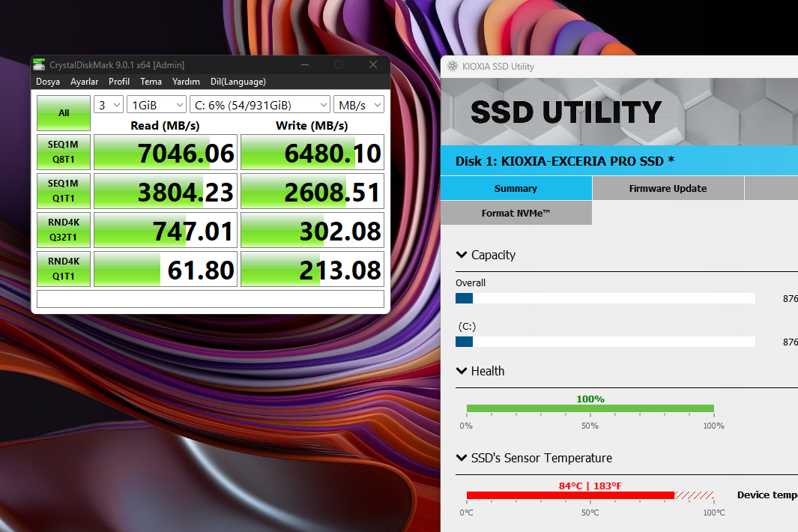Click the Write (MB/s) column header

point(312,126)
